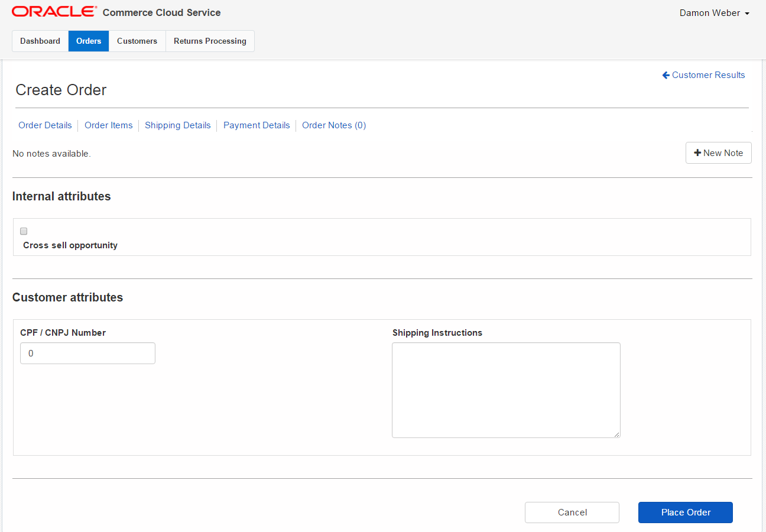Click the Shipping Instructions resize handle
Image resolution: width=766 pixels, height=532 pixels.
(x=616, y=434)
